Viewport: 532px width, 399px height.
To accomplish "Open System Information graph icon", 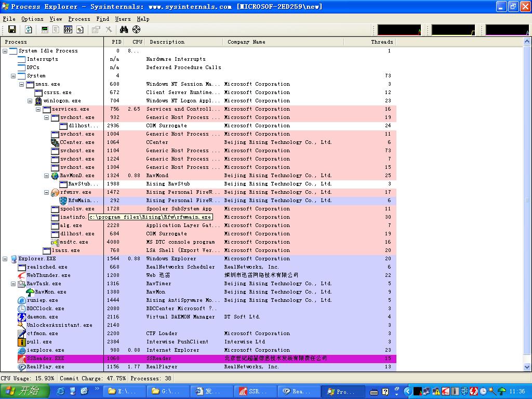I will point(45,30).
